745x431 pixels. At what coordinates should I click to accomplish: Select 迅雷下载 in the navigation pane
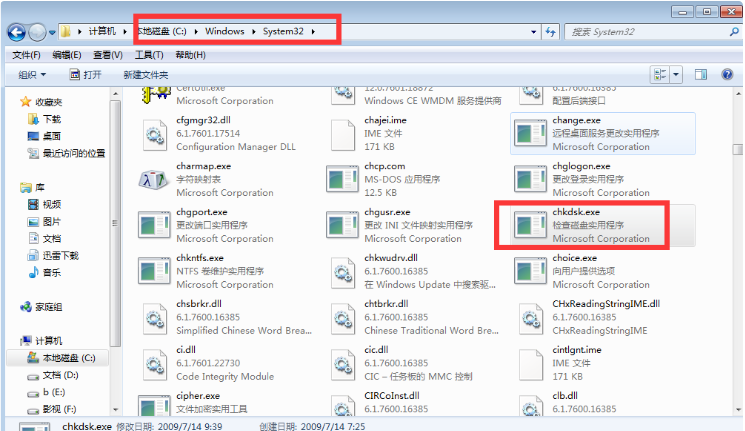click(x=61, y=256)
